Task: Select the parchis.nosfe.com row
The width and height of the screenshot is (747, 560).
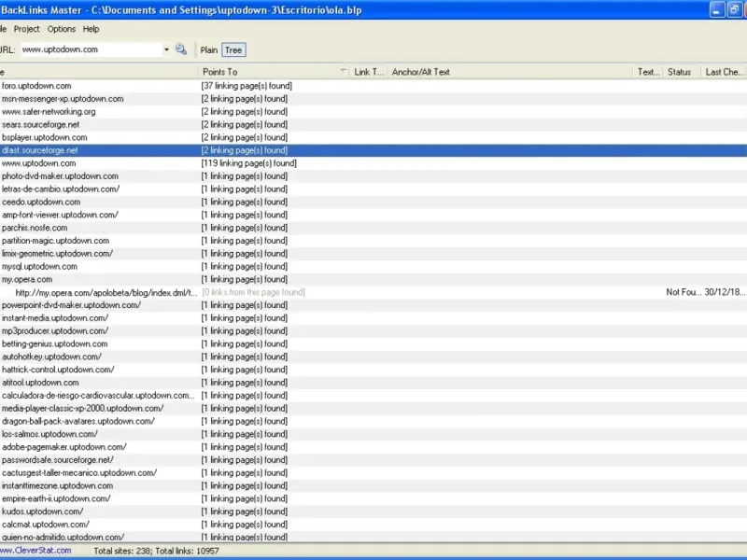Action: tap(373, 228)
